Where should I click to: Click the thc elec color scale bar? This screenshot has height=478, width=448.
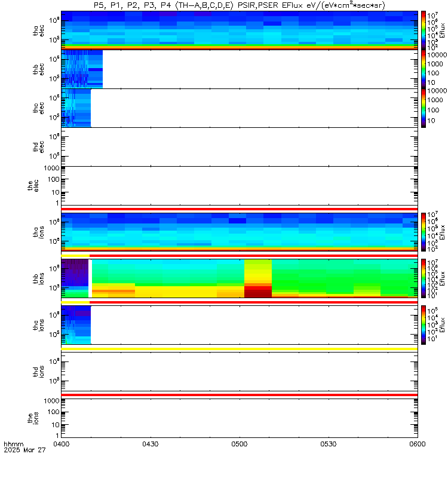pyautogui.click(x=424, y=108)
